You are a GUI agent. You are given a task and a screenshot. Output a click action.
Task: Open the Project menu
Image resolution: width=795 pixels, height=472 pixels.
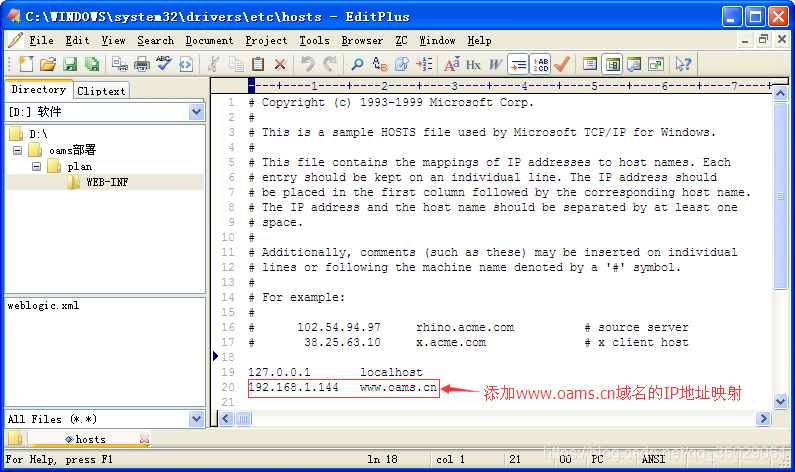(x=266, y=40)
